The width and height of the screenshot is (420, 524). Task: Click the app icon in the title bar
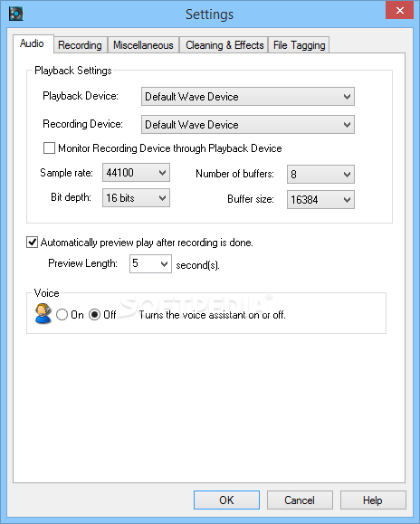(x=15, y=14)
